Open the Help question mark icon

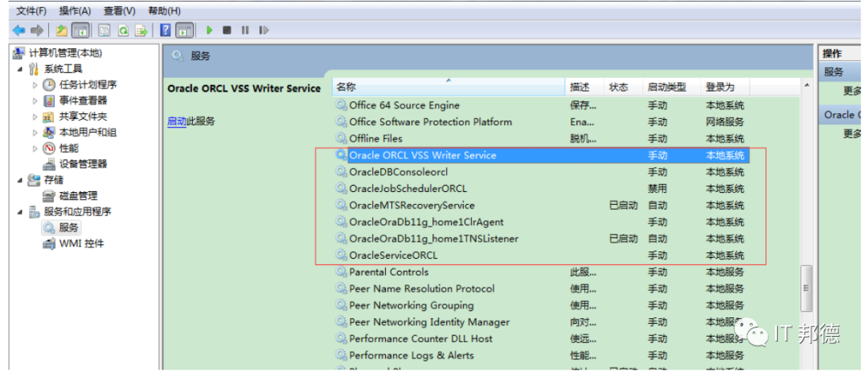coord(165,30)
